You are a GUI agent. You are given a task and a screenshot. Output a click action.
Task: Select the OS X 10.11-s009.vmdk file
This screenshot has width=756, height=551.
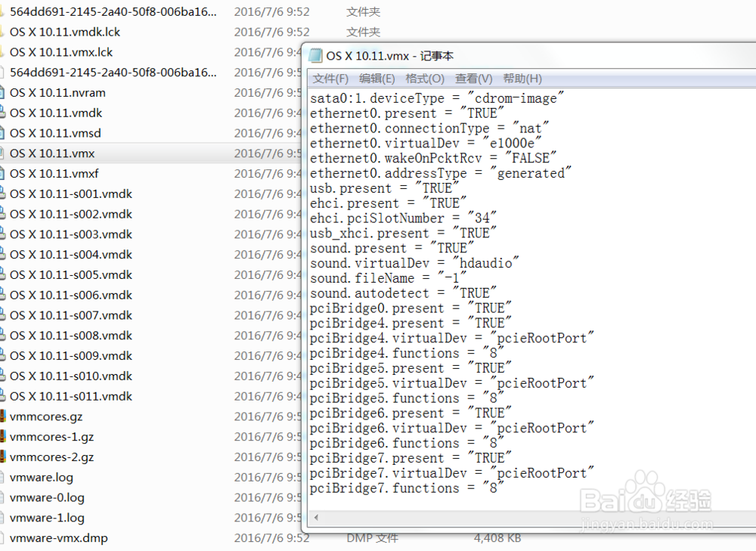click(x=71, y=356)
